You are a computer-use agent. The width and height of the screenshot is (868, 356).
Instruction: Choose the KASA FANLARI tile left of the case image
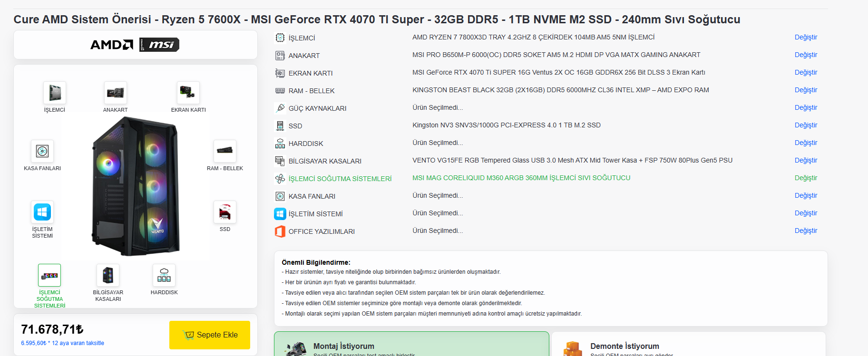click(42, 151)
